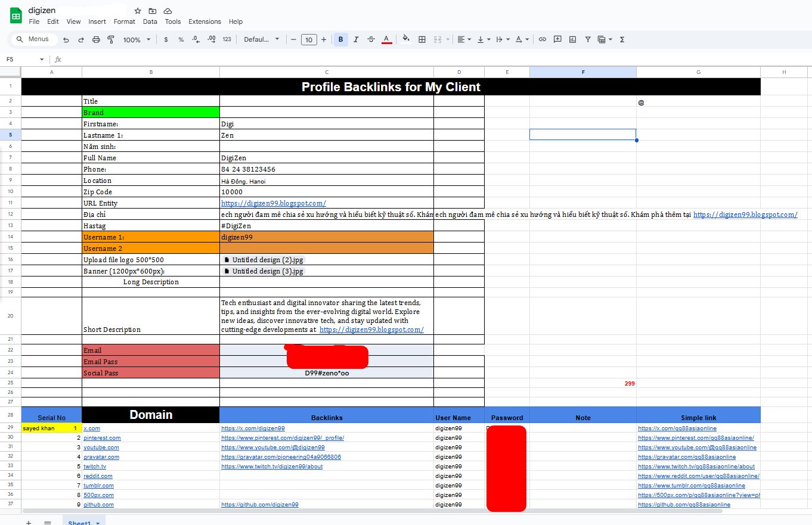Open the github.com/digizen99 backlink
The width and height of the screenshot is (812, 525).
pyautogui.click(x=259, y=505)
